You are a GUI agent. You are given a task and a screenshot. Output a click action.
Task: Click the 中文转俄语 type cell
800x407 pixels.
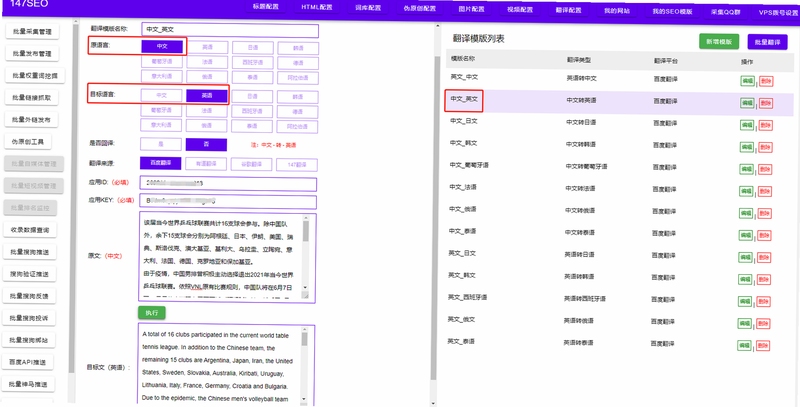[x=578, y=210]
